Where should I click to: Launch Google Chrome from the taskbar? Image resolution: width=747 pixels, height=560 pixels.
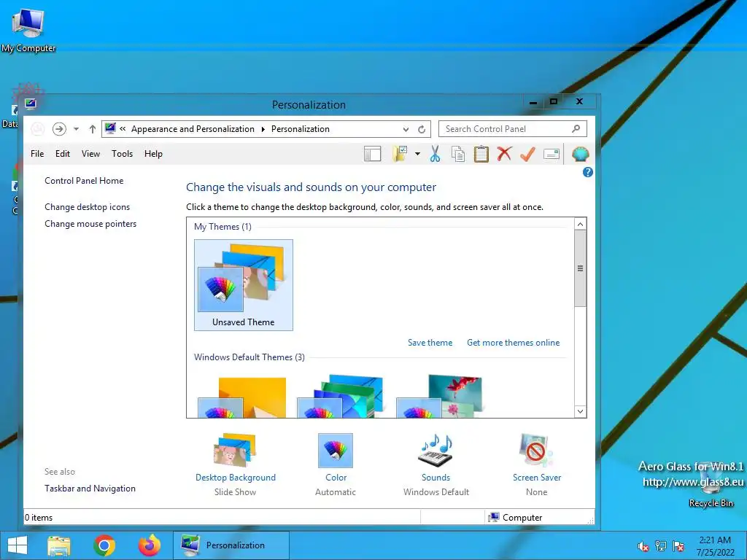coord(104,545)
